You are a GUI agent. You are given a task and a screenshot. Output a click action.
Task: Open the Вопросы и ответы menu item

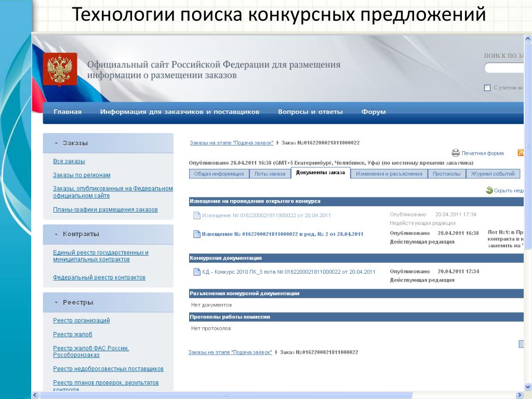(x=311, y=112)
